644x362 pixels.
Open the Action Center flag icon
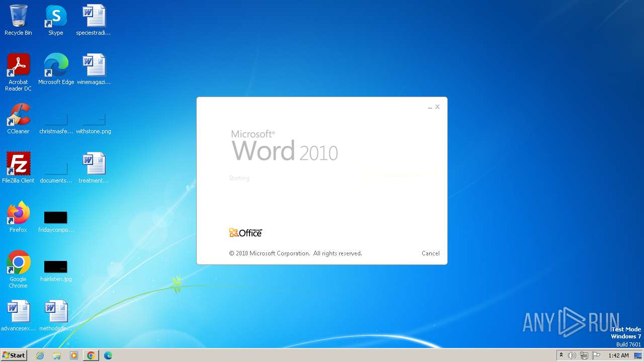point(596,355)
